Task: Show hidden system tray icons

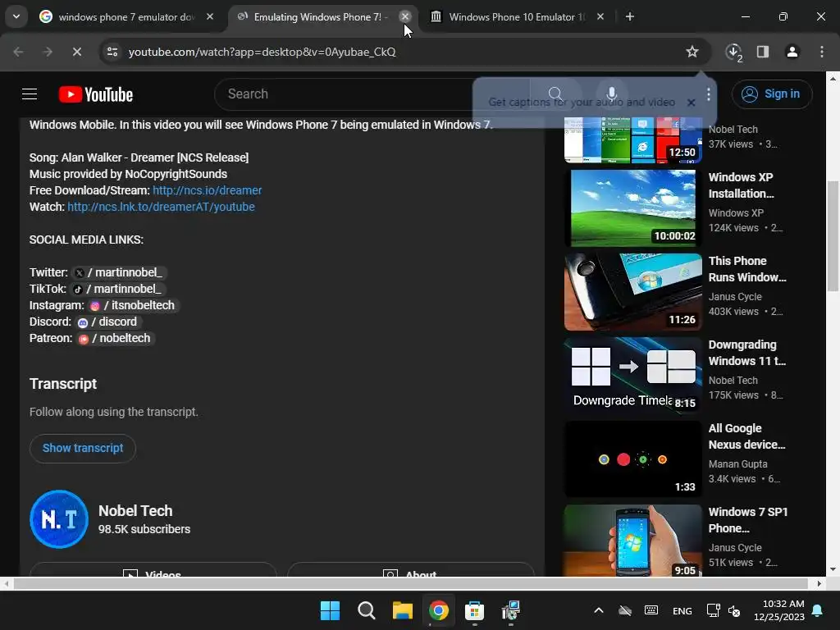Action: click(x=599, y=610)
